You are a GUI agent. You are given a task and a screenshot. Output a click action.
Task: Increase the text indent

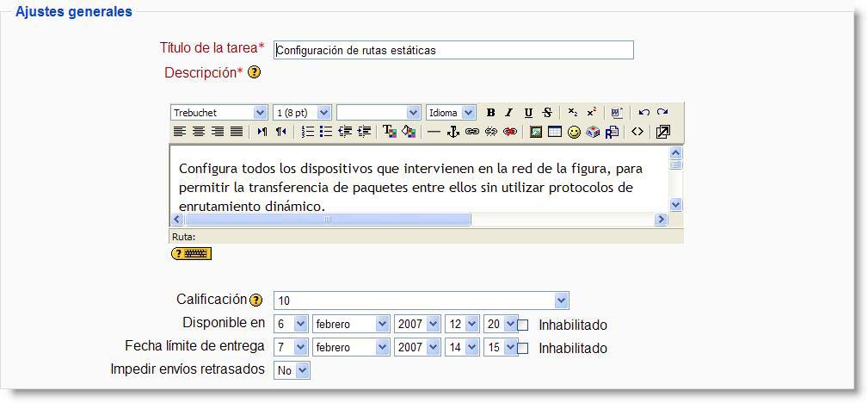coord(364,132)
